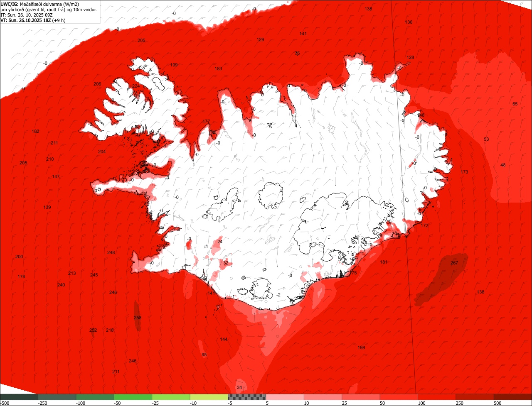Click the inland value '32' in southwest Iceland
This screenshot has height=406, width=532.
coord(226,263)
